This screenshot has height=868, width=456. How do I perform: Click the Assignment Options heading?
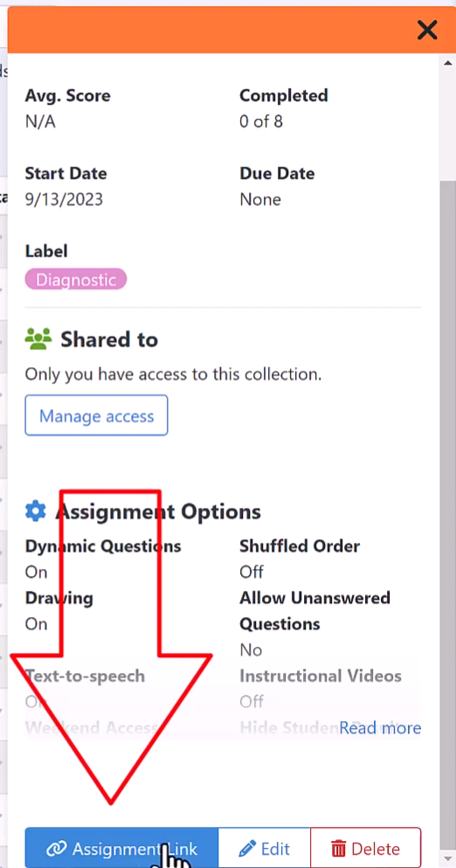click(x=158, y=511)
